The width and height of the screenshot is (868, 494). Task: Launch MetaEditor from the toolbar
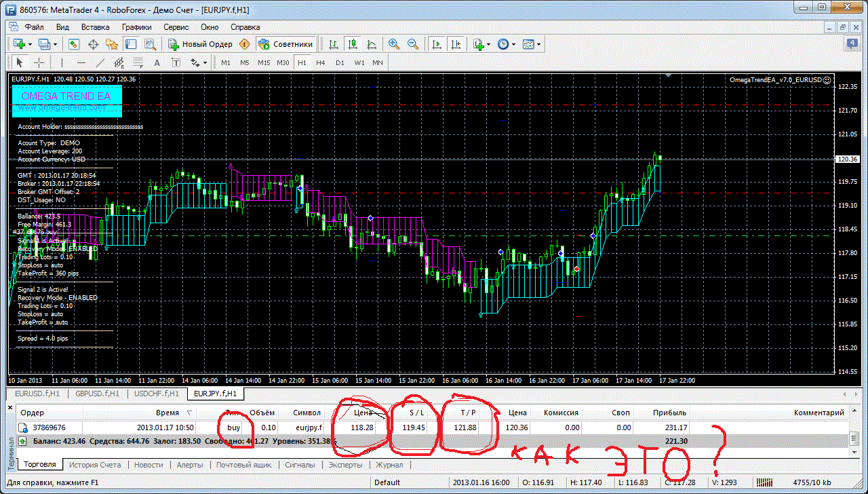pyautogui.click(x=245, y=44)
